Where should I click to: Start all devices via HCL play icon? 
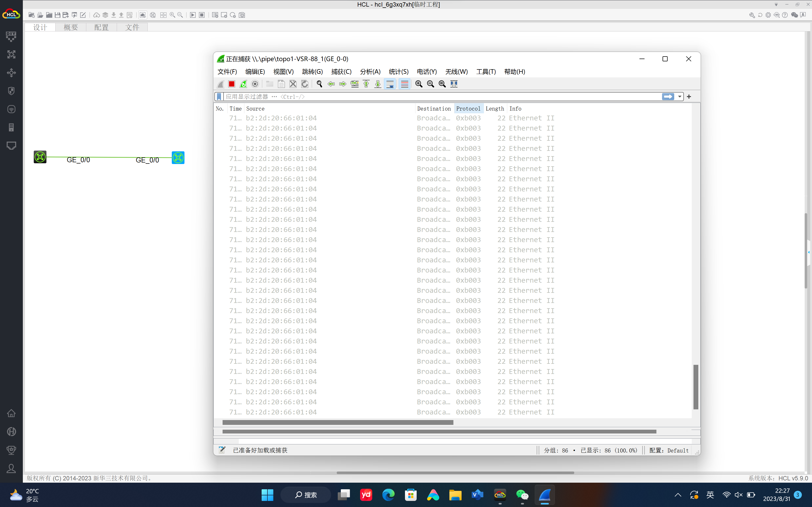(x=193, y=15)
